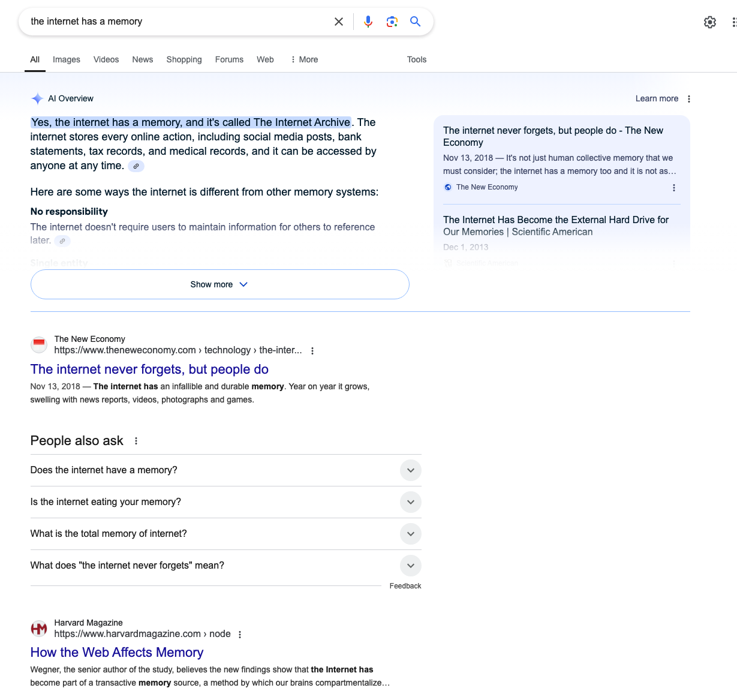The image size is (737, 700).
Task: Click the harvardmagazine.com result URL
Action: pos(142,634)
